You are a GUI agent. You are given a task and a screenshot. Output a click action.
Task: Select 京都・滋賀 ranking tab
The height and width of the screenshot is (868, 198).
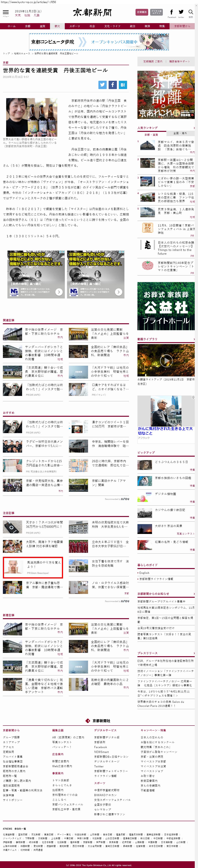pyautogui.click(x=151, y=134)
